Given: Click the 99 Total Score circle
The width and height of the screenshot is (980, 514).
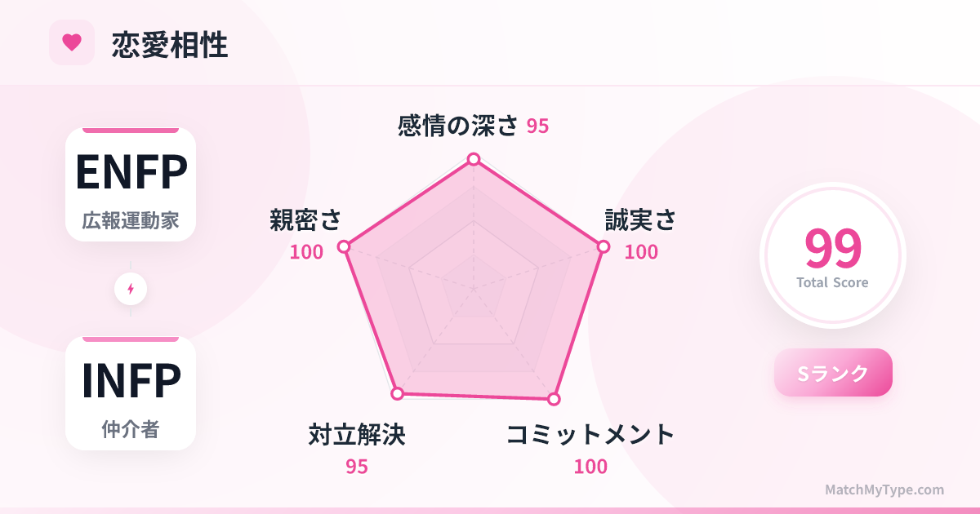Looking at the screenshot, I should (x=832, y=255).
